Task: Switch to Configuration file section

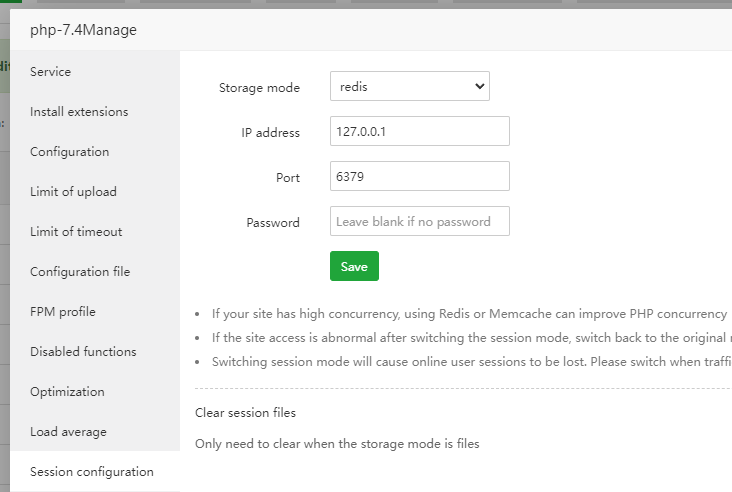Action: point(80,272)
